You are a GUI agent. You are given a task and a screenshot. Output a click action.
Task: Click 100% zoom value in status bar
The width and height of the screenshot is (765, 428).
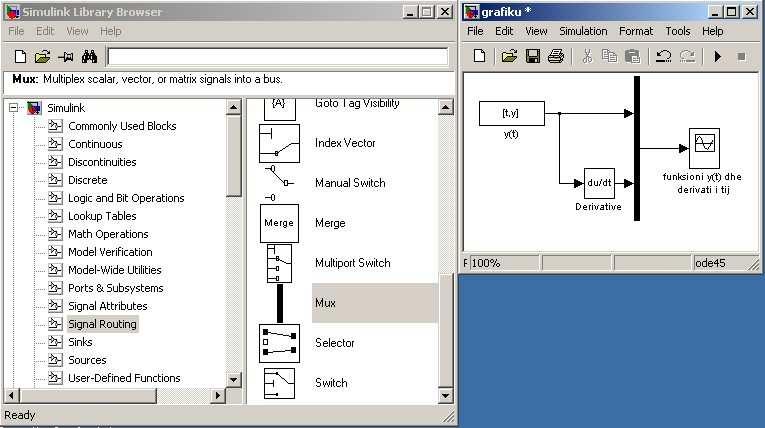coord(486,263)
